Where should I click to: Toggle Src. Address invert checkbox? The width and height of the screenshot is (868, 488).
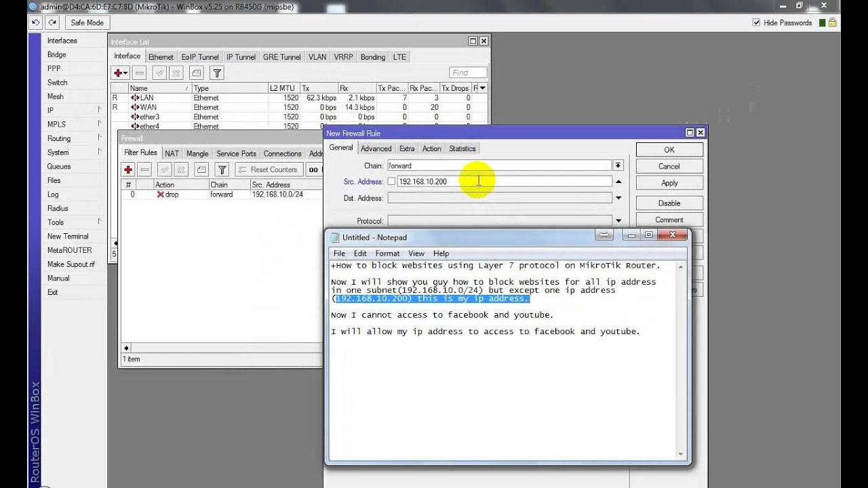point(391,182)
